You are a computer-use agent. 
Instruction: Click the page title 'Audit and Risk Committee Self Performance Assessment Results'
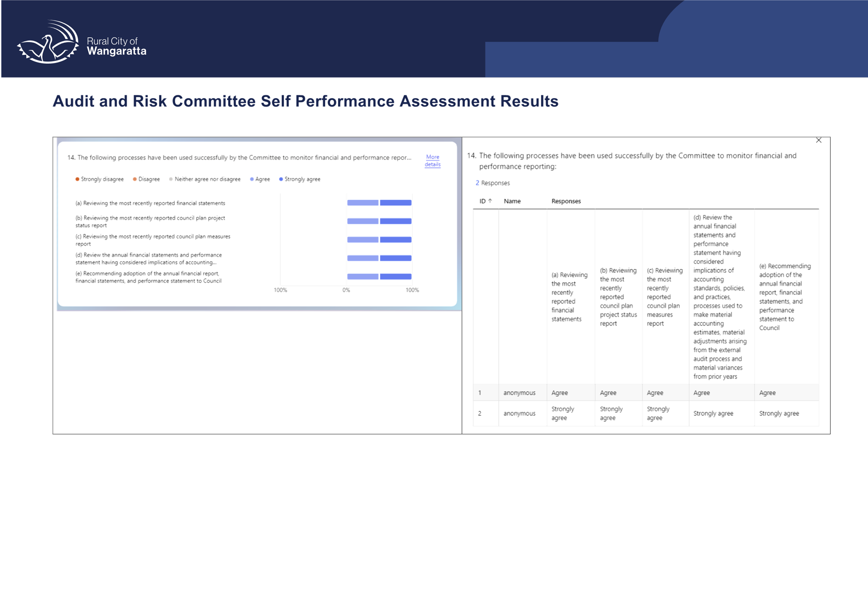coord(305,101)
